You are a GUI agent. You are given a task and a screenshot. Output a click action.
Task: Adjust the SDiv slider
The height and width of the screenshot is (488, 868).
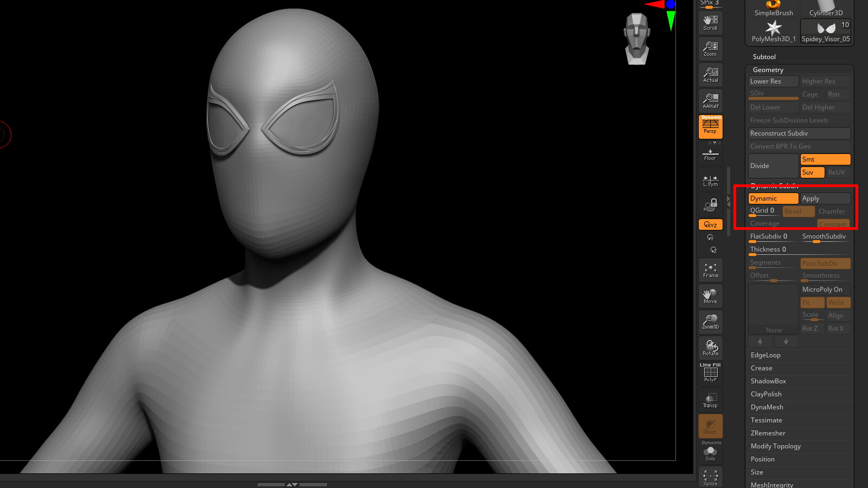(x=773, y=94)
